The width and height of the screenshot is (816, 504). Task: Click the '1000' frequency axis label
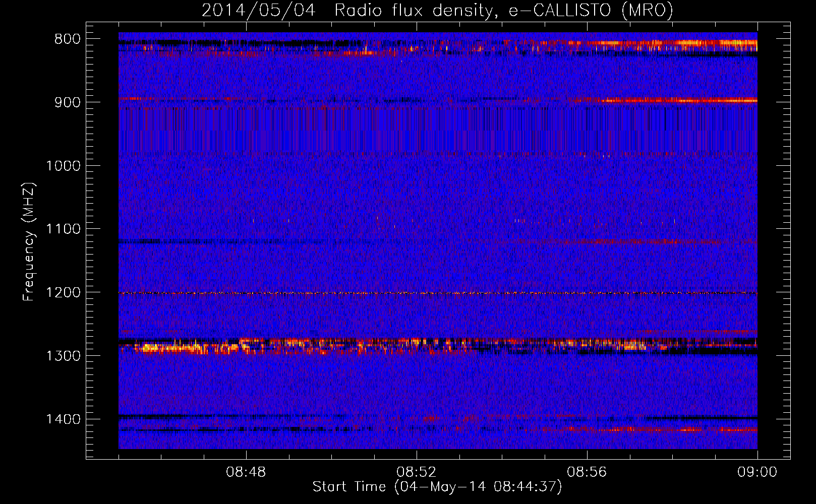point(64,166)
